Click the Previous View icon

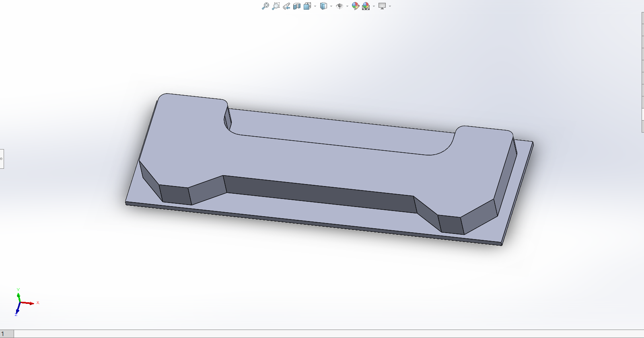(286, 6)
